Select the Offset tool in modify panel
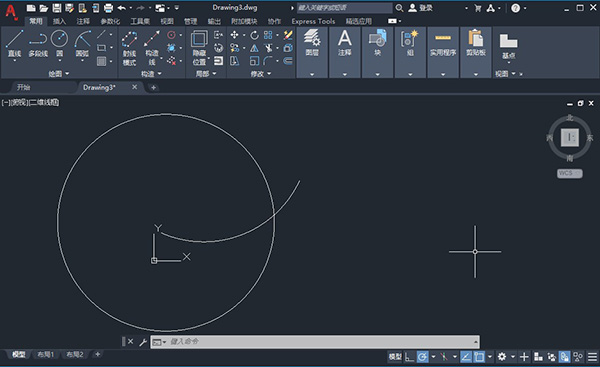The width and height of the screenshot is (600, 367). [288, 60]
